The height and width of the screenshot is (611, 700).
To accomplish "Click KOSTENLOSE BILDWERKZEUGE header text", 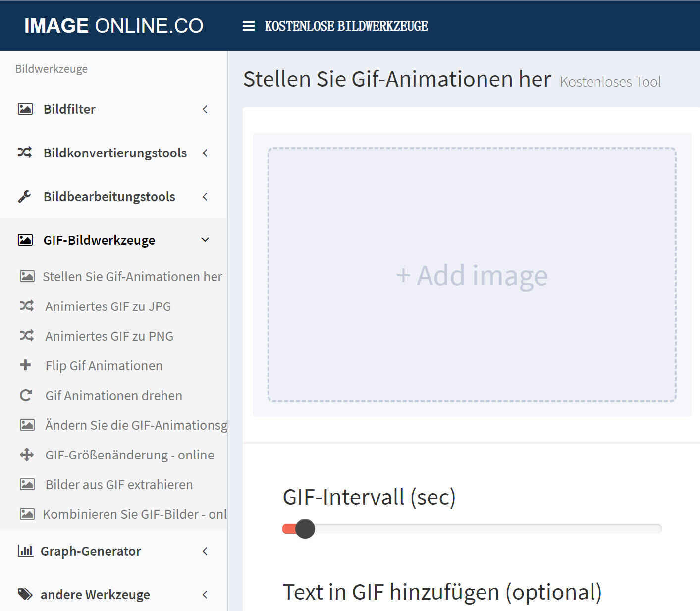I will (x=346, y=26).
